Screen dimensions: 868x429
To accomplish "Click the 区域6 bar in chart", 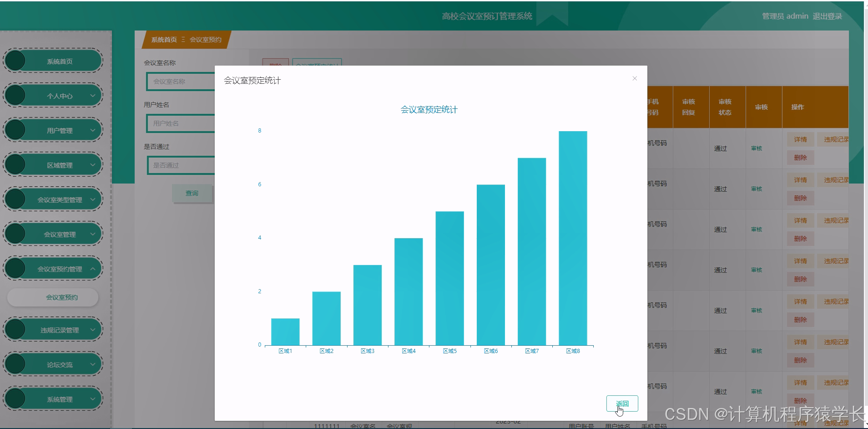I will point(491,265).
